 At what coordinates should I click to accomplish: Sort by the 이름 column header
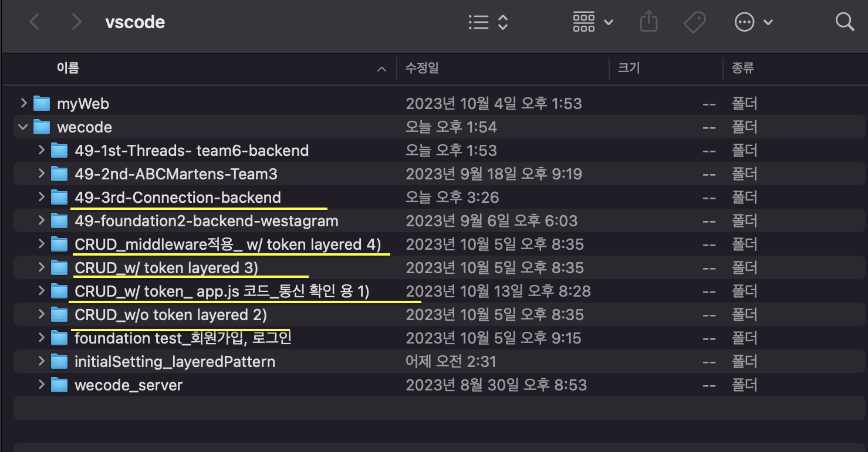coord(68,69)
